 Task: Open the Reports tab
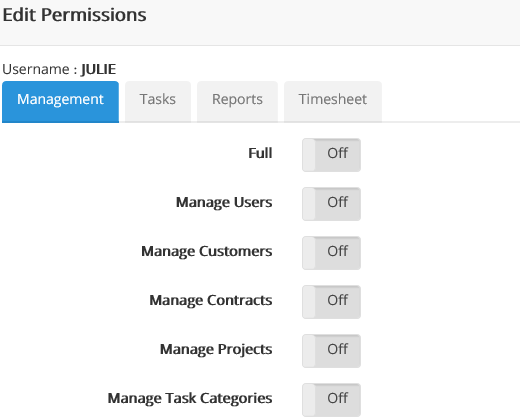click(237, 101)
